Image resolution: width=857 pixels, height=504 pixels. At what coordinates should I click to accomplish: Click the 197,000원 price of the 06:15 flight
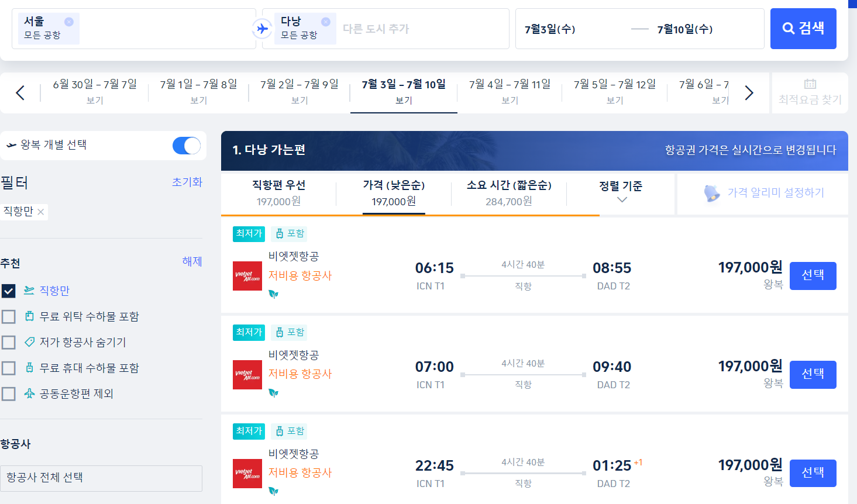(x=751, y=267)
